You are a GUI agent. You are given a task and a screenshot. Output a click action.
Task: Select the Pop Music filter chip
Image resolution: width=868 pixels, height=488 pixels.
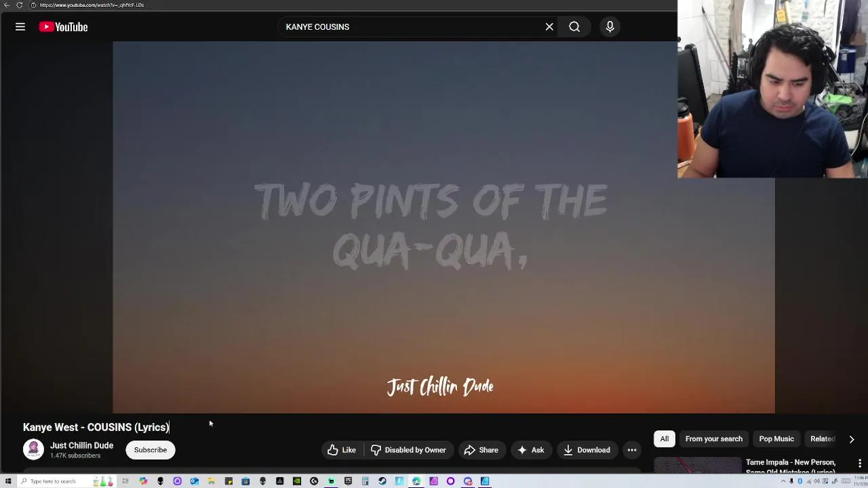[776, 439]
